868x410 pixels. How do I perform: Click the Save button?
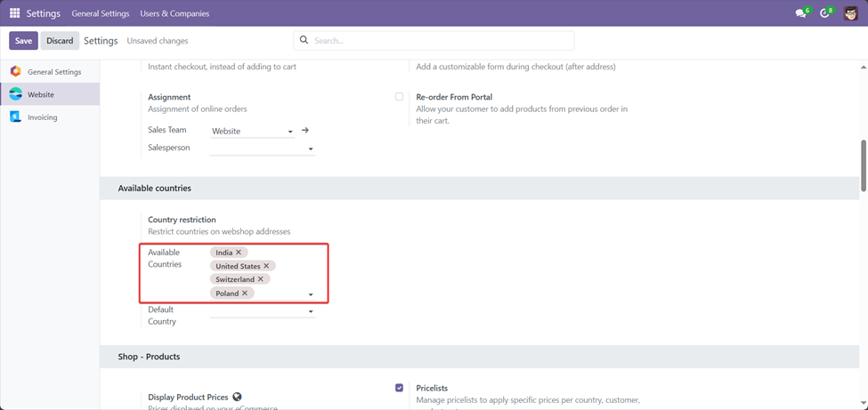pyautogui.click(x=23, y=41)
